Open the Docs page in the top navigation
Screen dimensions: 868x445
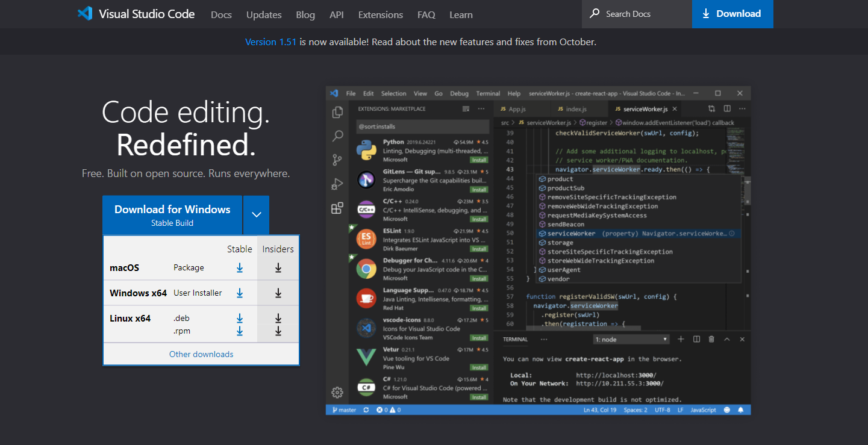point(221,14)
